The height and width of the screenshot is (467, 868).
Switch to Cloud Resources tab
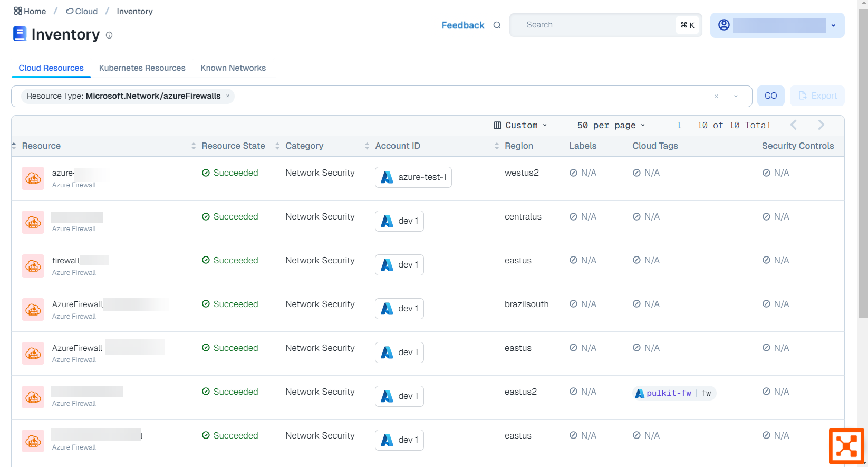coord(51,68)
